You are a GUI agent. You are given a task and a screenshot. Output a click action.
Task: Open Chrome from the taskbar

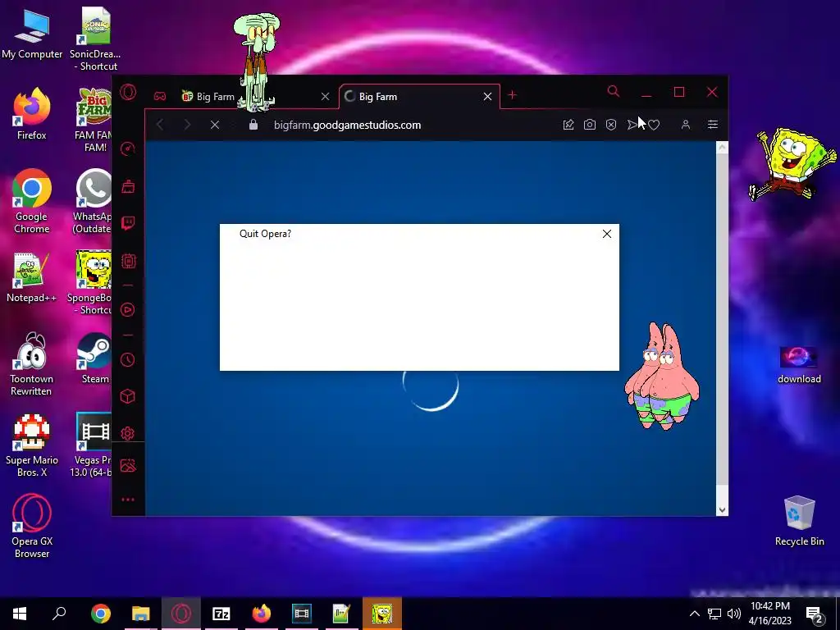click(x=100, y=614)
